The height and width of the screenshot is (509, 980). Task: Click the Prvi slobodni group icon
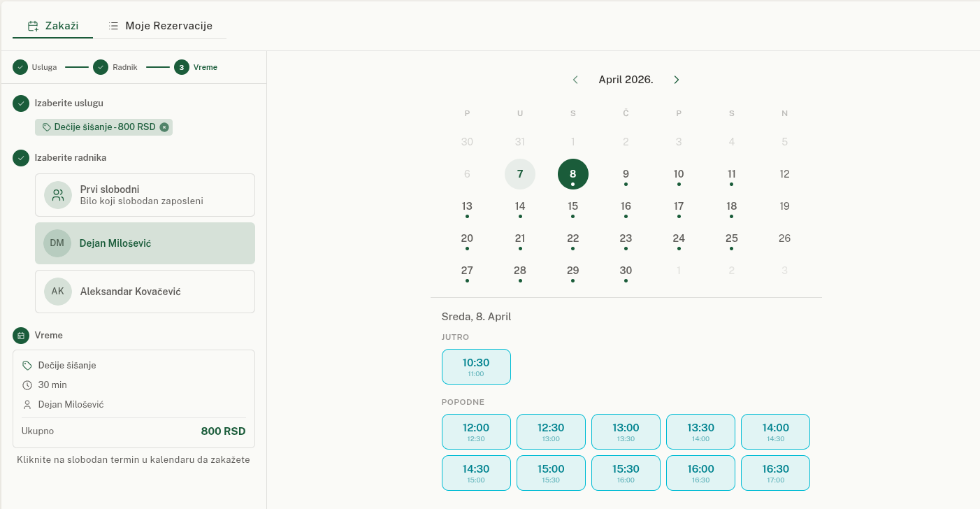(57, 195)
